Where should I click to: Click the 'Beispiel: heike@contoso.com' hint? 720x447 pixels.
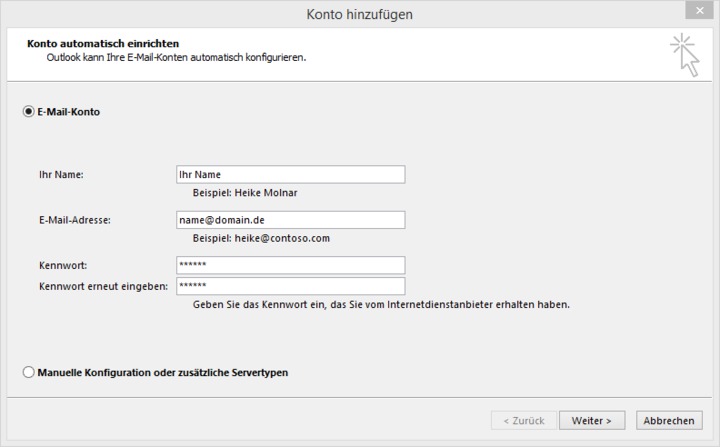point(261,238)
